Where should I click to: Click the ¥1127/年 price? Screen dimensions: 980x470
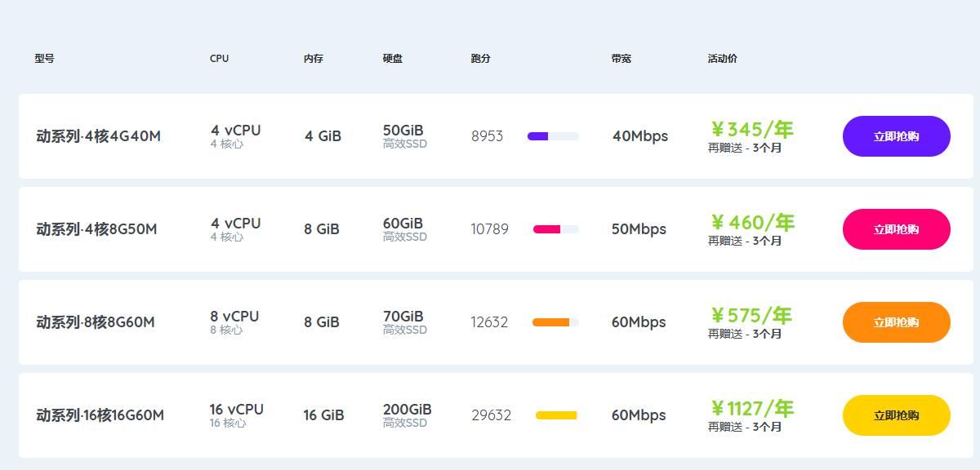[x=751, y=409]
